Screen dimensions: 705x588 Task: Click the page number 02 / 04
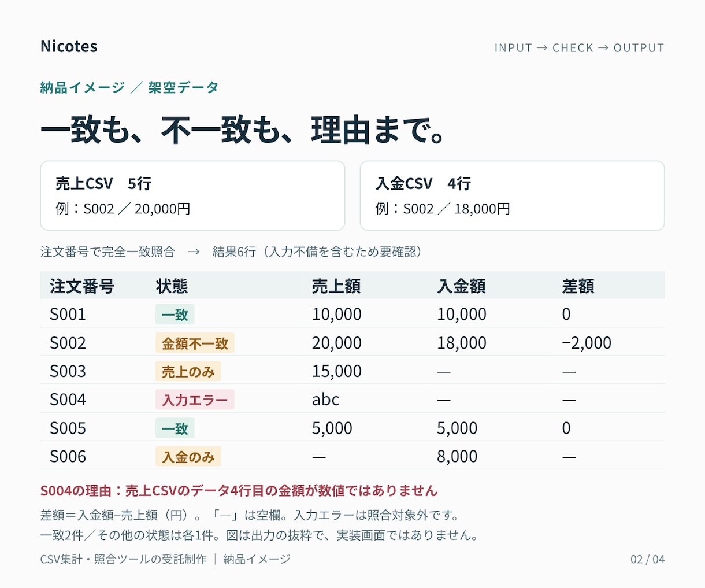coord(647,559)
